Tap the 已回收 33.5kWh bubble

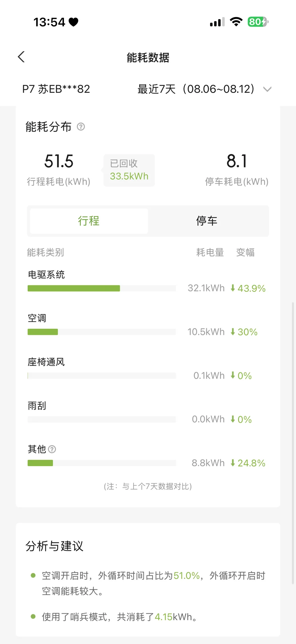click(129, 170)
